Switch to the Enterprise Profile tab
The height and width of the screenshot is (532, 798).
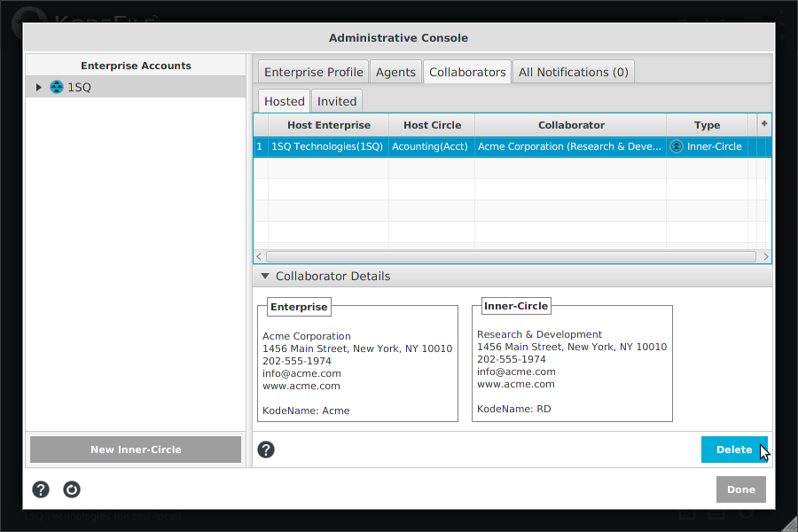click(x=313, y=72)
